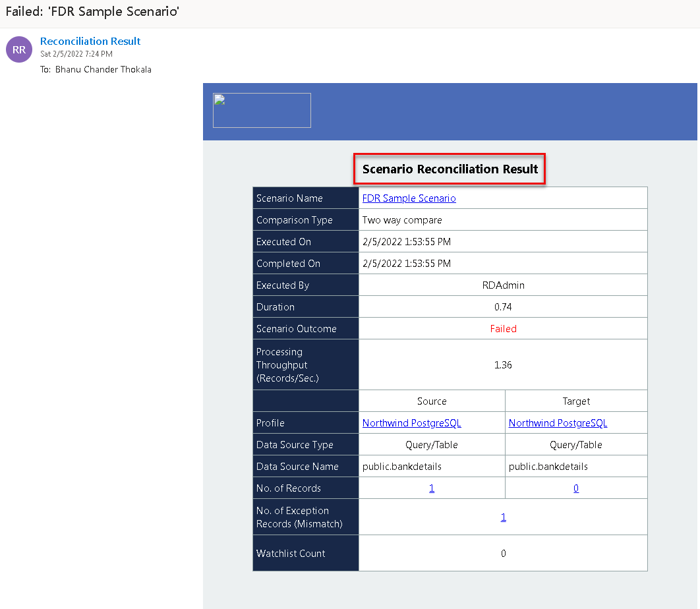Click the Profile row label

[270, 423]
